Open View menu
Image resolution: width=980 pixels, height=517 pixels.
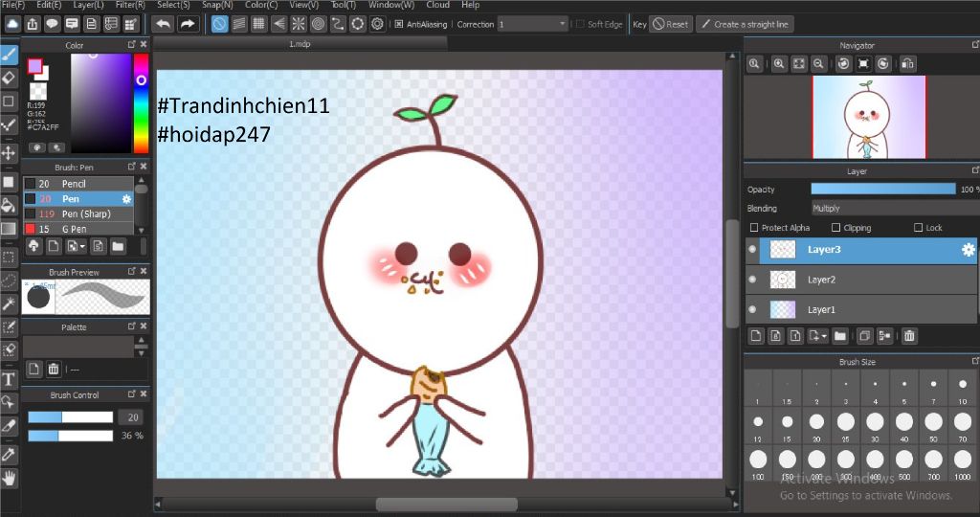tap(303, 5)
